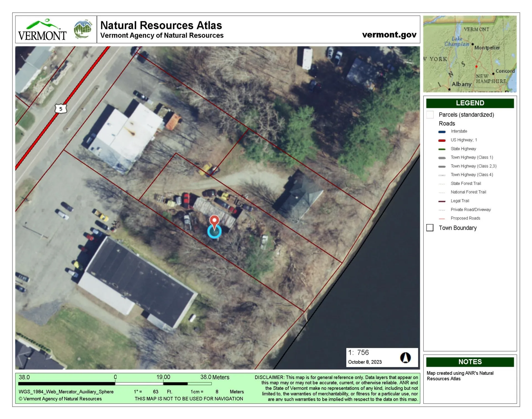532x419 pixels.
Task: Click 'Vermont Agency of Natural Resources' subtitle
Action: tap(162, 35)
